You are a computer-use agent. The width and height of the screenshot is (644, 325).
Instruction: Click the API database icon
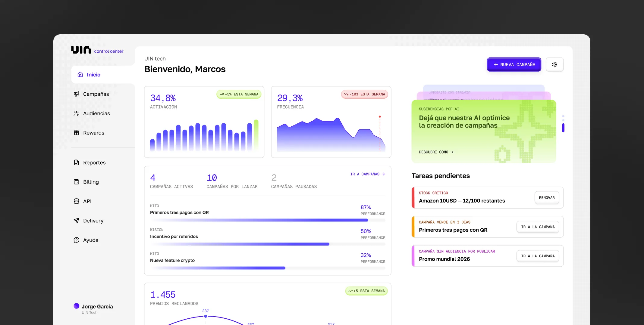click(x=77, y=201)
